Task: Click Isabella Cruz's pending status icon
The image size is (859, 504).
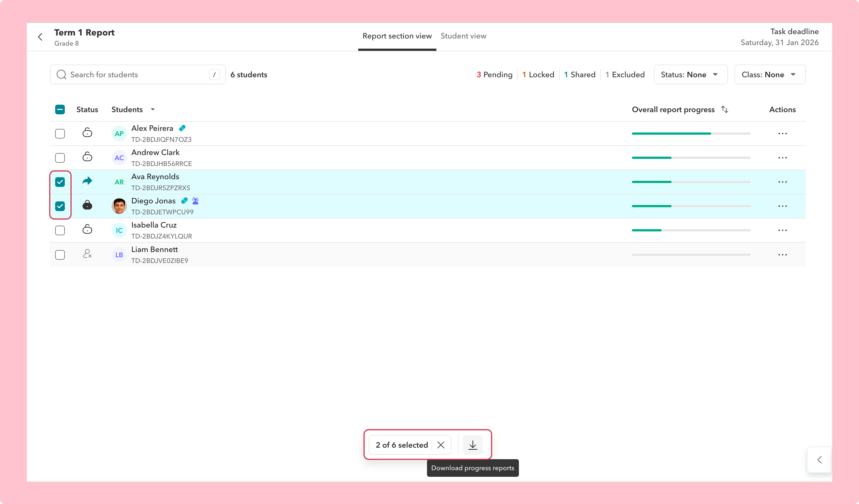Action: pyautogui.click(x=87, y=229)
